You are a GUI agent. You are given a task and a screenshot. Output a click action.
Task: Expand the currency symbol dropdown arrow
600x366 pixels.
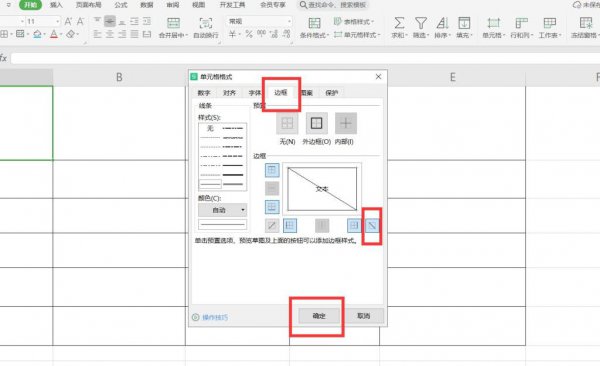[x=240, y=35]
